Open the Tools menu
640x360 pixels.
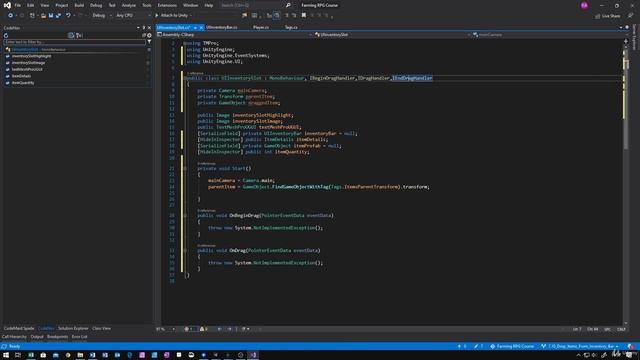click(x=147, y=5)
